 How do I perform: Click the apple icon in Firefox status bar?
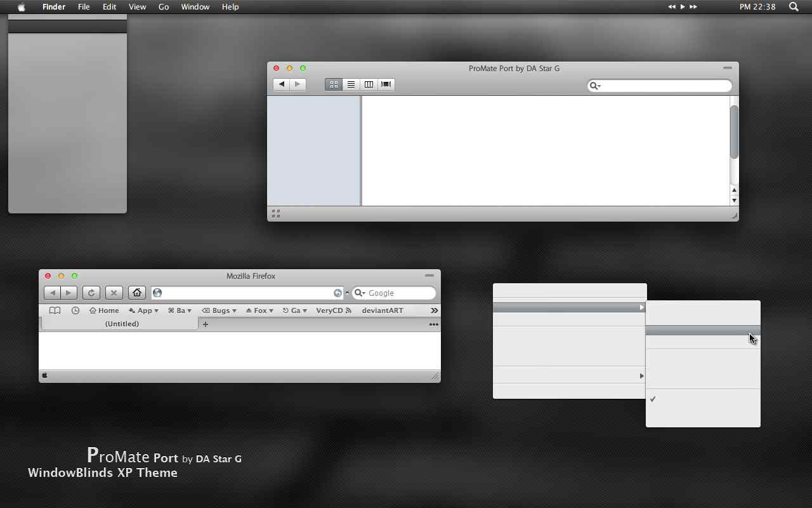click(x=45, y=375)
